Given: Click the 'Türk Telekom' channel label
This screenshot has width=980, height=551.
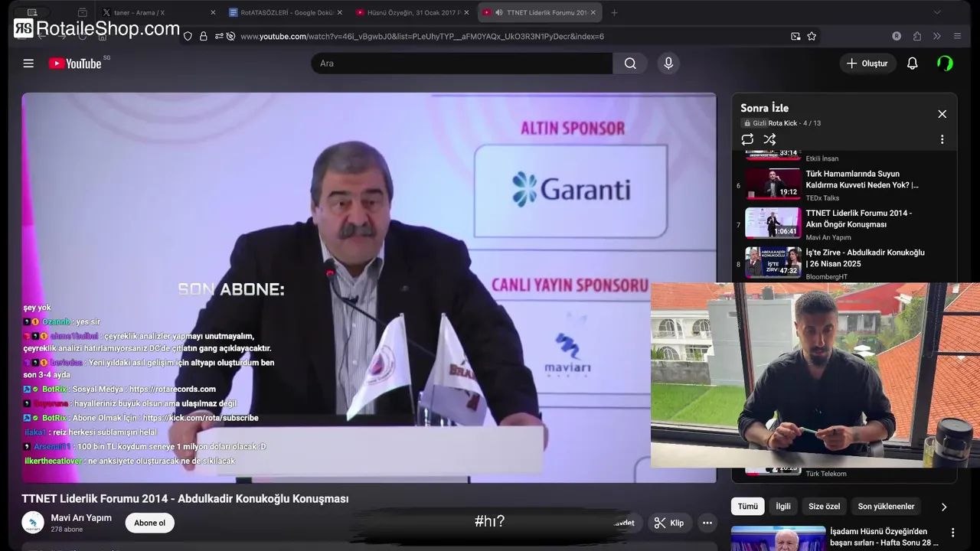Looking at the screenshot, I should [825, 474].
